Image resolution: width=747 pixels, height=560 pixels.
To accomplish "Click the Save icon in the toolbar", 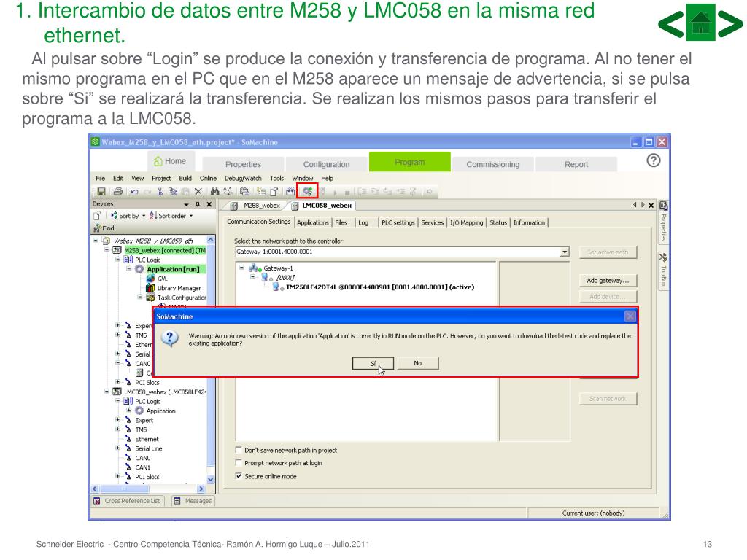I will [x=101, y=192].
